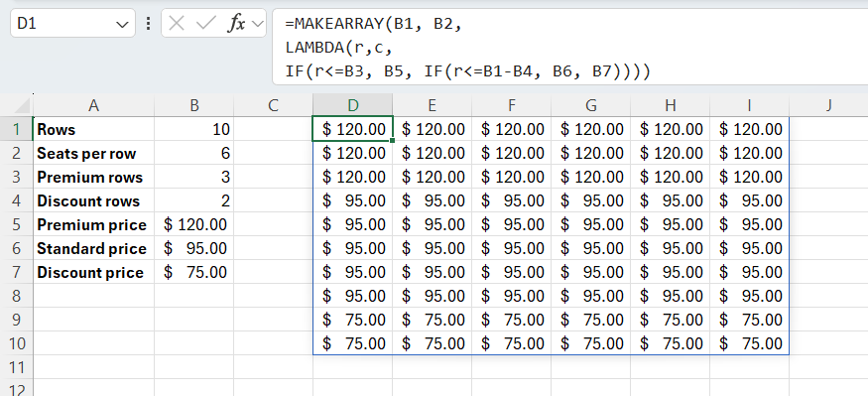
Task: Select column E header
Action: pos(432,105)
